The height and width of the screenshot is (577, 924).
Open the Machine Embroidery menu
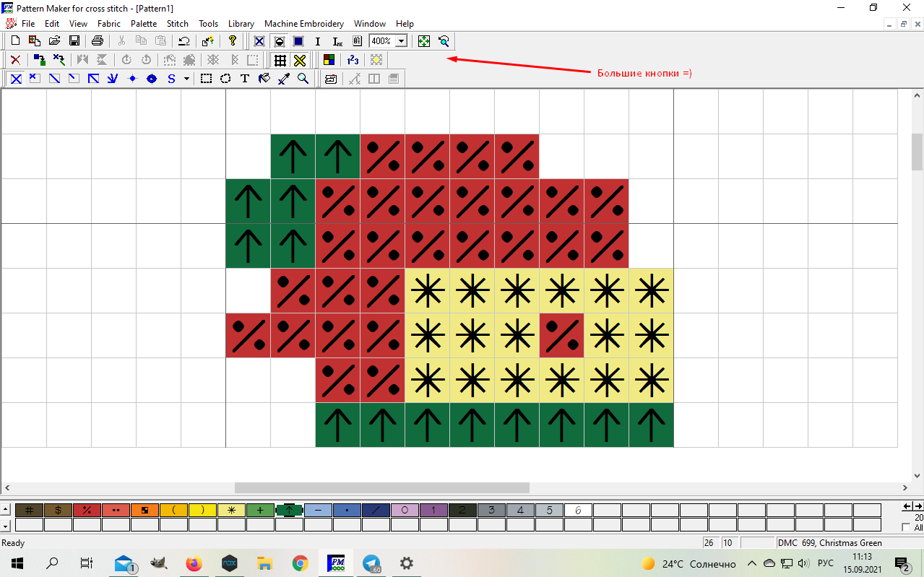(x=303, y=24)
